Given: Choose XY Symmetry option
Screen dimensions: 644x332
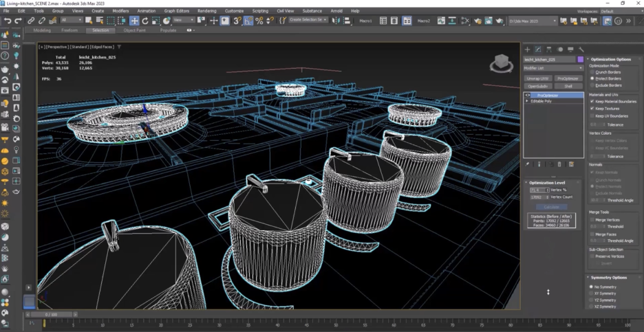Looking at the screenshot, I should pos(590,294).
